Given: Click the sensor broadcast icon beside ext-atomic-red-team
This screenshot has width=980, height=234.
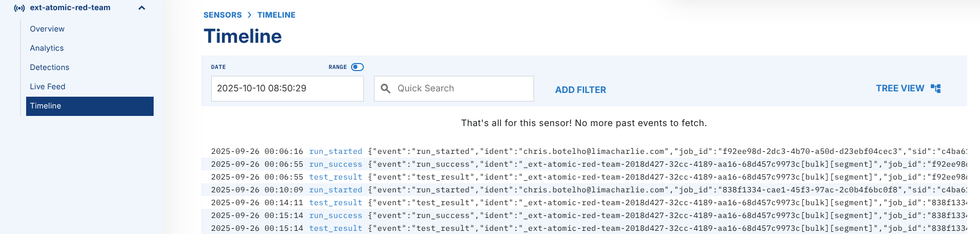Looking at the screenshot, I should pos(19,8).
